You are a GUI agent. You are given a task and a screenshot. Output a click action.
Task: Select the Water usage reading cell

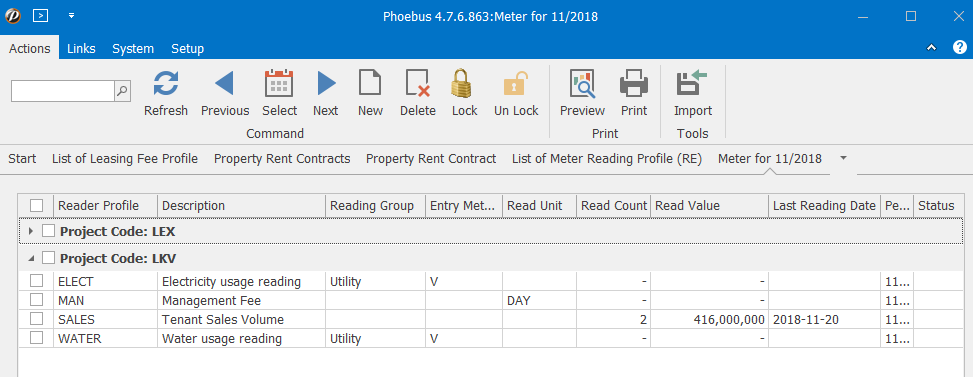tap(241, 339)
